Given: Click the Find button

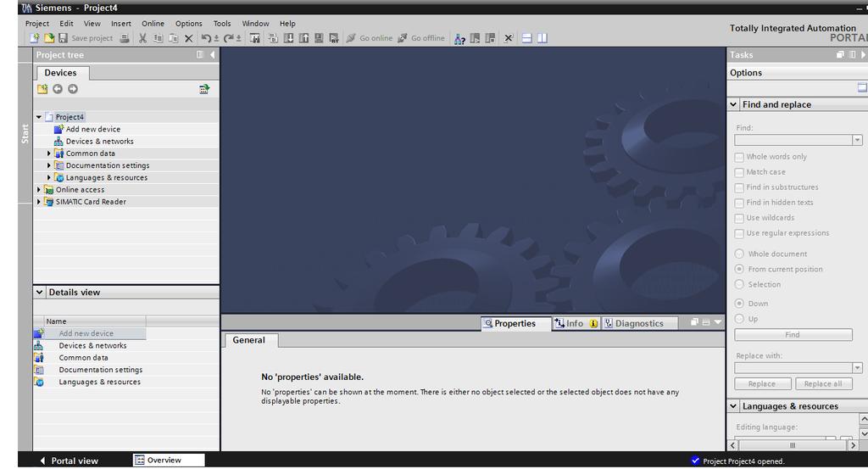Looking at the screenshot, I should click(793, 334).
